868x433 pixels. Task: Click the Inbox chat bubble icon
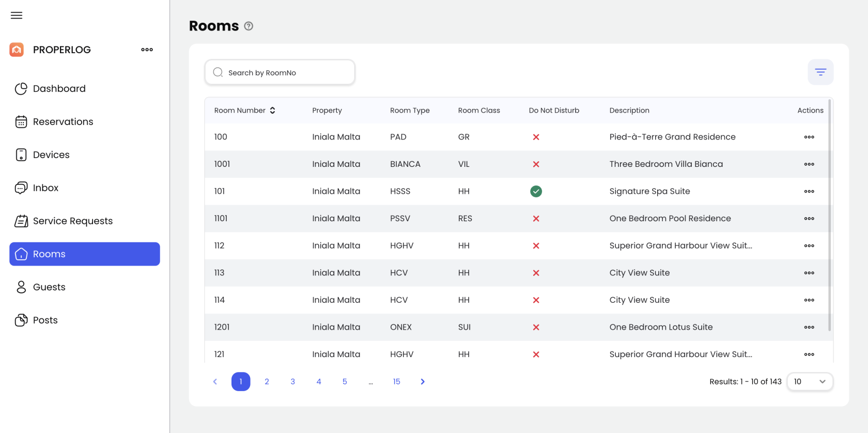(x=21, y=188)
